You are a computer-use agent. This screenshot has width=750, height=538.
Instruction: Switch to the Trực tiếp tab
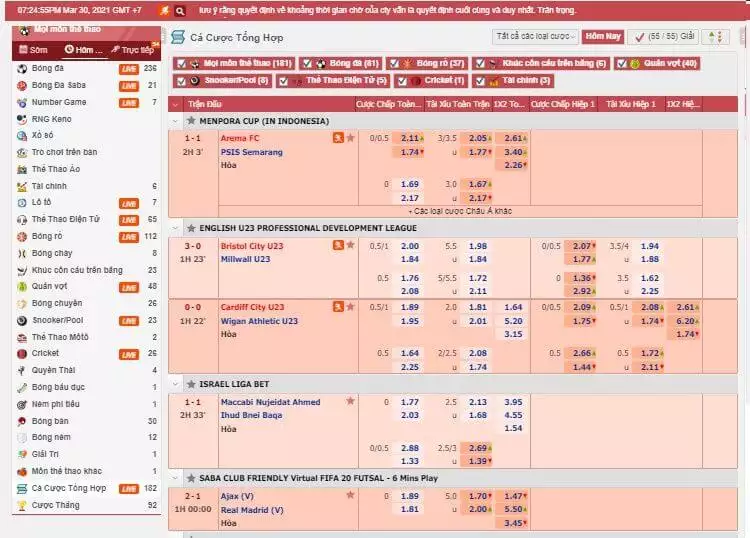click(x=133, y=50)
